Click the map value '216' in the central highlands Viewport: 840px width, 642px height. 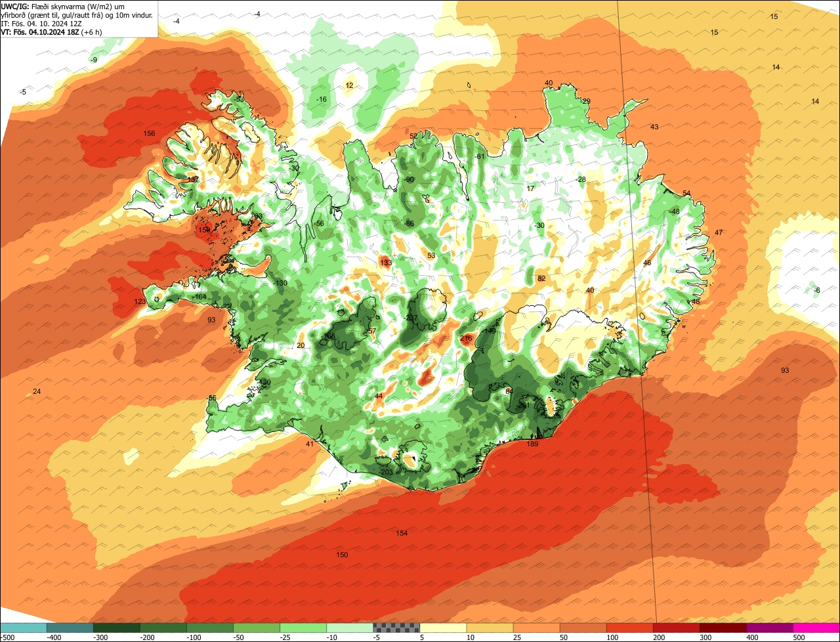click(466, 339)
